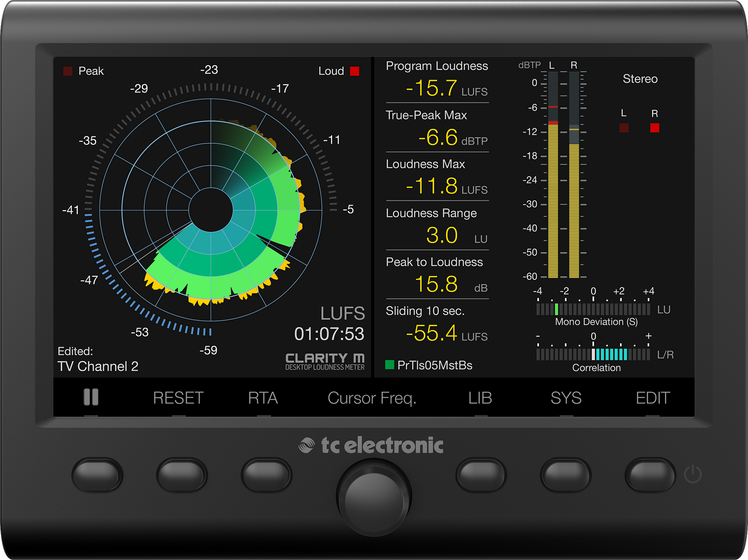Click the dark red Peak indicator square
This screenshot has height=560, width=748.
coord(68,71)
